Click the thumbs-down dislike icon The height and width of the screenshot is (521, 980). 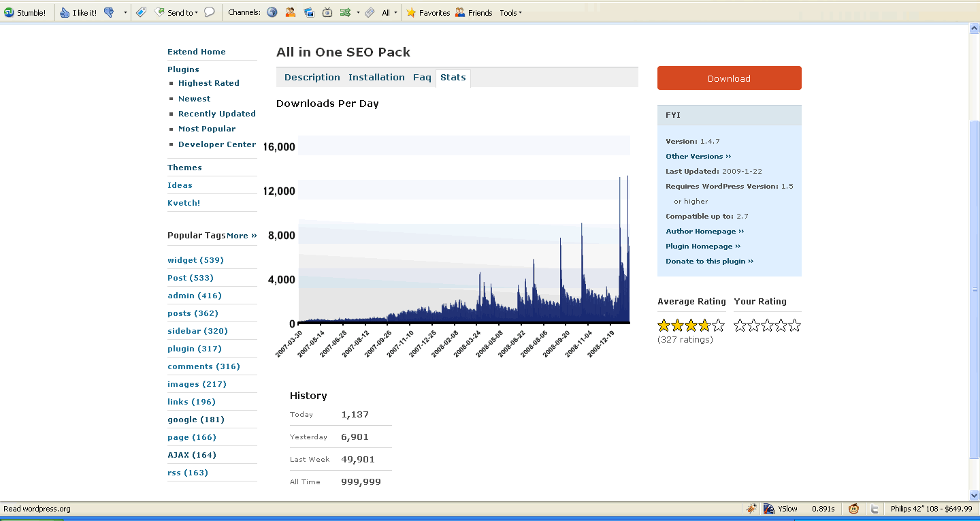coord(109,12)
